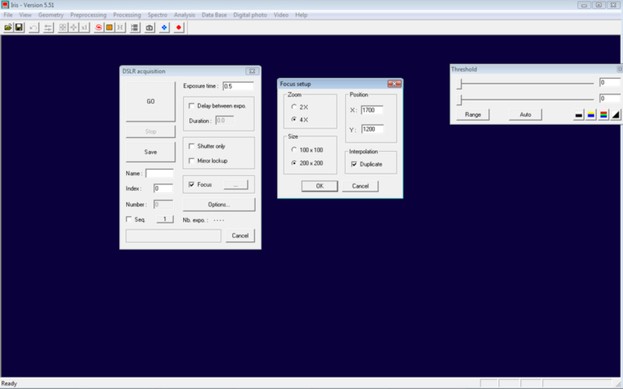Click the save floppy disk icon

[x=19, y=27]
